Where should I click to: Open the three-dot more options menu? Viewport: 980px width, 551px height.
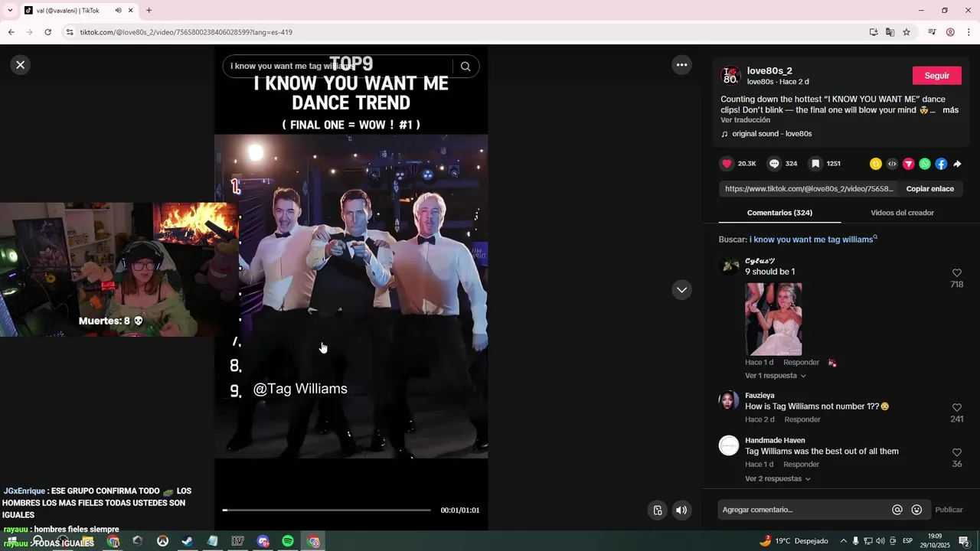click(x=681, y=65)
